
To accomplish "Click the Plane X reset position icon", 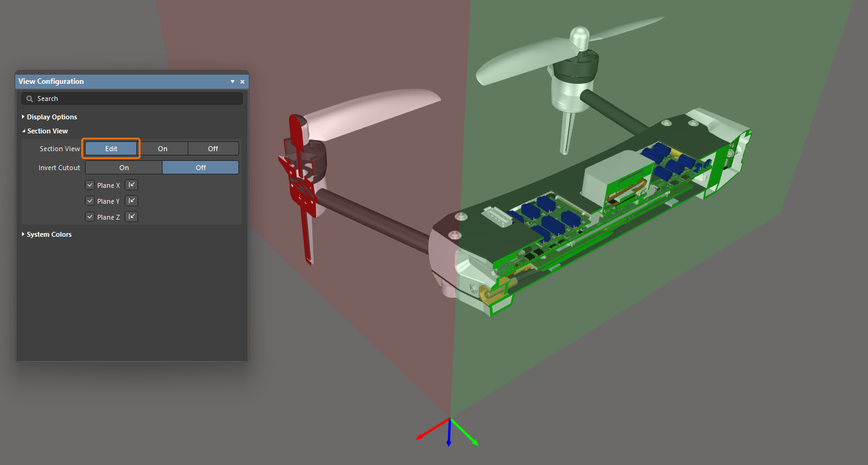I will 131,185.
